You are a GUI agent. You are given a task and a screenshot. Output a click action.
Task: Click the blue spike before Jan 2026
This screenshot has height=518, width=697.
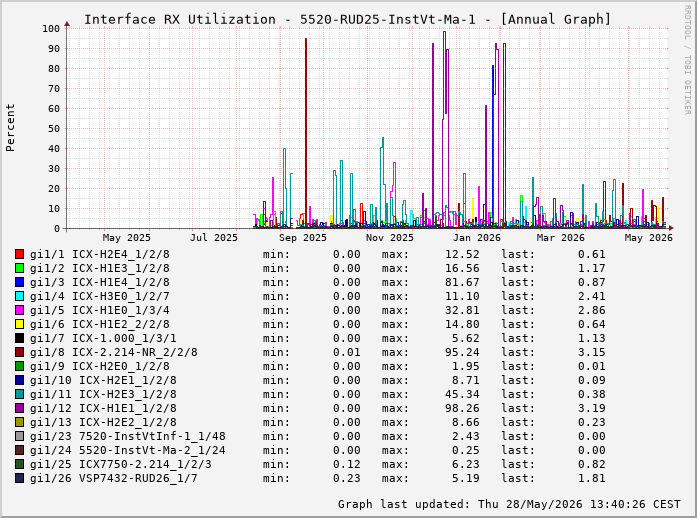(493, 147)
